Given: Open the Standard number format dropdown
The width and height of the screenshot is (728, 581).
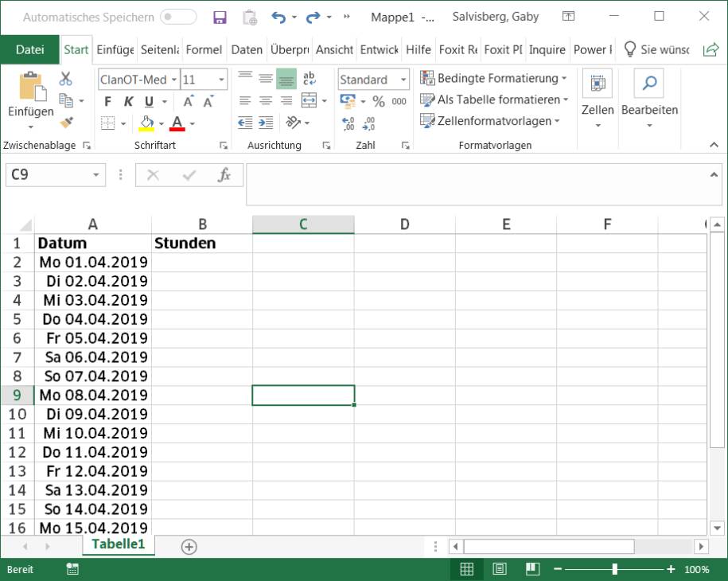Looking at the screenshot, I should click(403, 80).
